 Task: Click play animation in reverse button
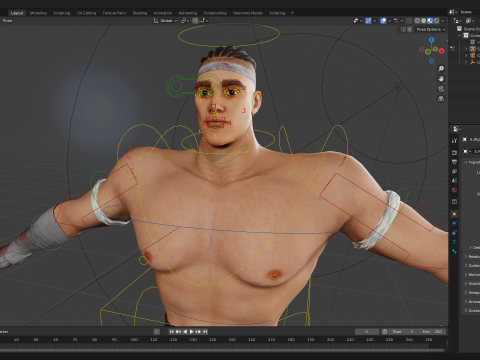click(185, 332)
